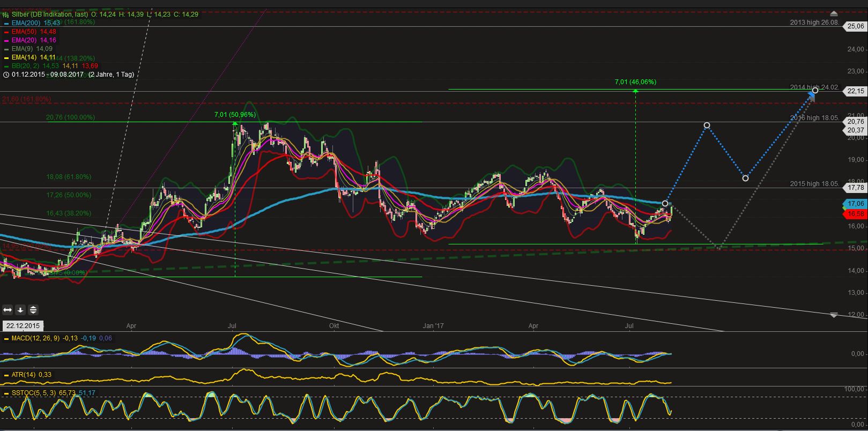Click the down arrow chart button

(20, 309)
